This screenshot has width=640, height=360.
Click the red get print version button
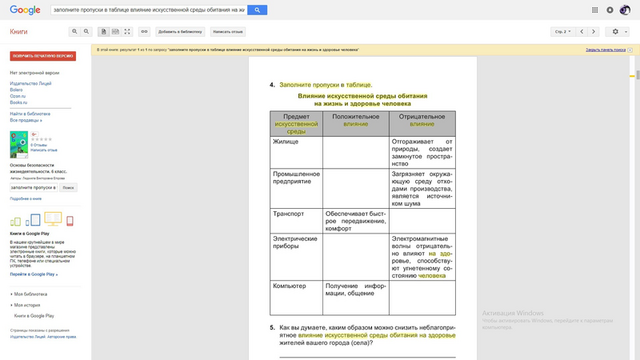pyautogui.click(x=43, y=56)
